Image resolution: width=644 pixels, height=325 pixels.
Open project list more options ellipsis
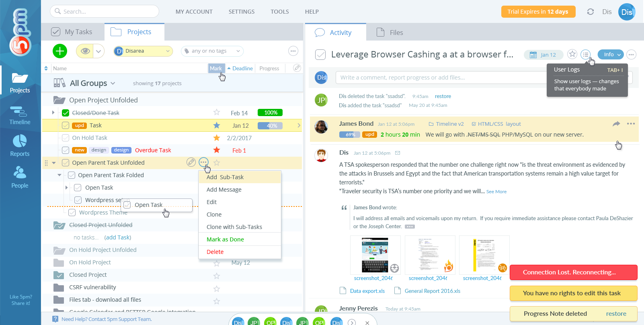pos(293,51)
